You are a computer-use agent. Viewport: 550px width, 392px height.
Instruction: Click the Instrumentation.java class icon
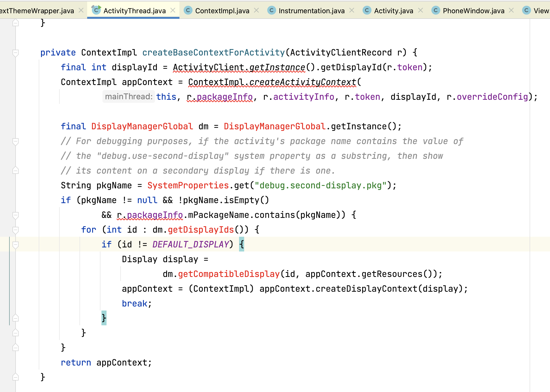[271, 10]
